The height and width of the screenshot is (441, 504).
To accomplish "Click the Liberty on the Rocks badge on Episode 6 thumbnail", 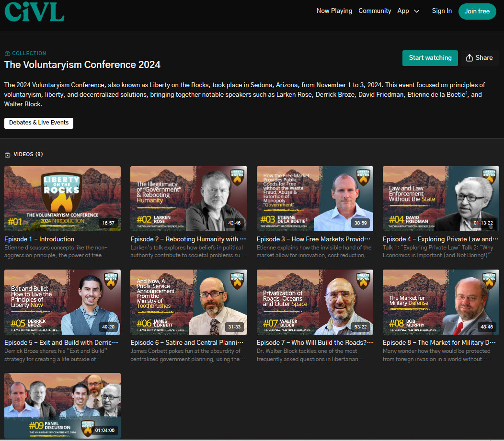I will [237, 281].
